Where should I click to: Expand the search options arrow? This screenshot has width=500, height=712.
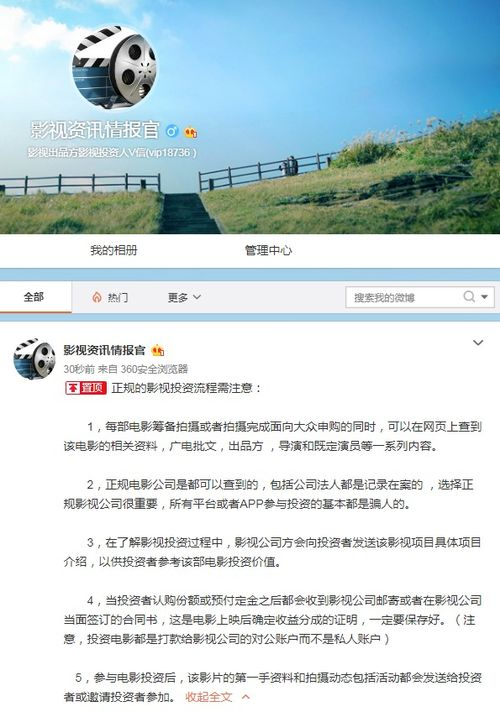click(485, 297)
